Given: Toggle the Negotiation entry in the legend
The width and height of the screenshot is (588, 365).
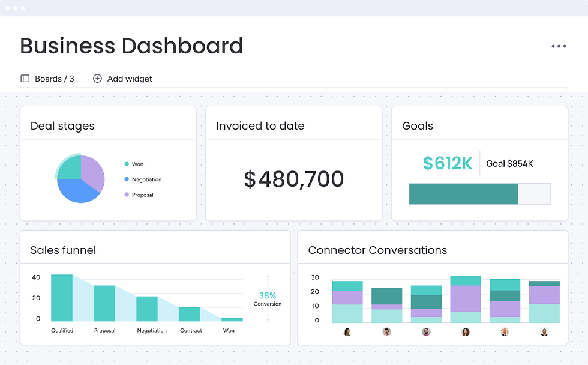Looking at the screenshot, I should (144, 179).
